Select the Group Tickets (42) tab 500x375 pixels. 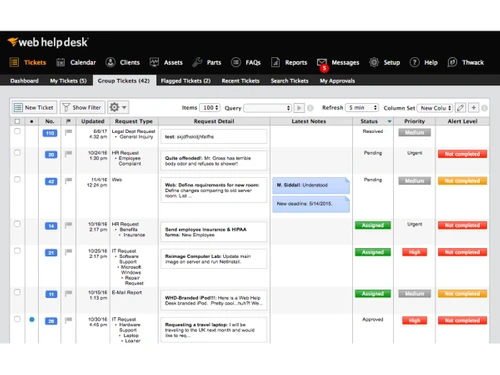point(124,81)
